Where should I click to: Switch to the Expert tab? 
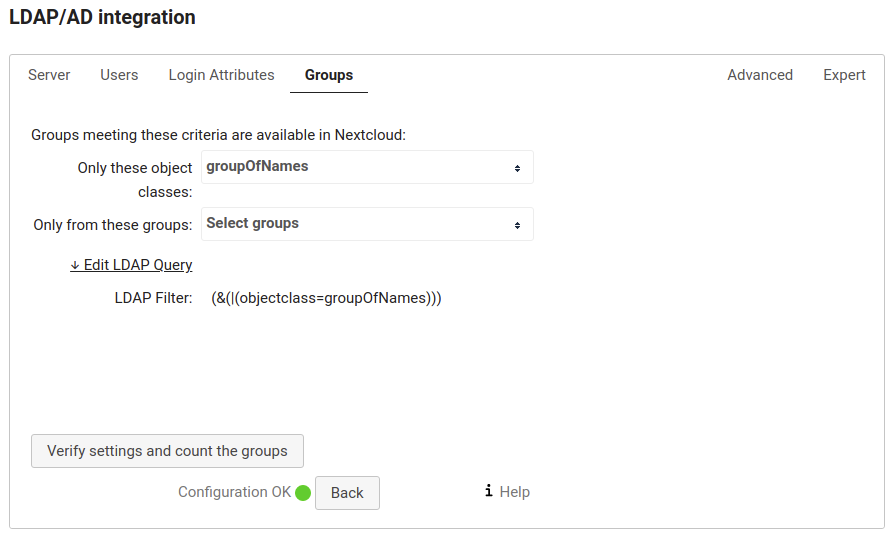tap(844, 75)
